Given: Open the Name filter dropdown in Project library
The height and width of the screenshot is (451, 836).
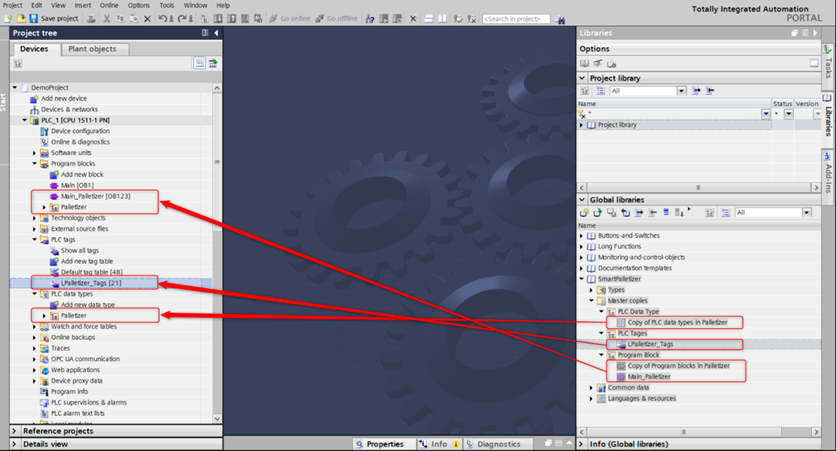Looking at the screenshot, I should (766, 114).
